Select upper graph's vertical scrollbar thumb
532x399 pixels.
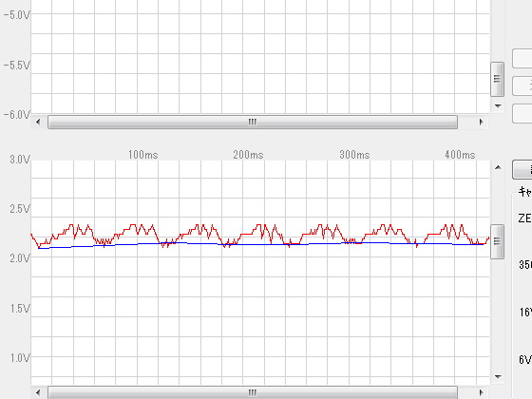[x=498, y=79]
